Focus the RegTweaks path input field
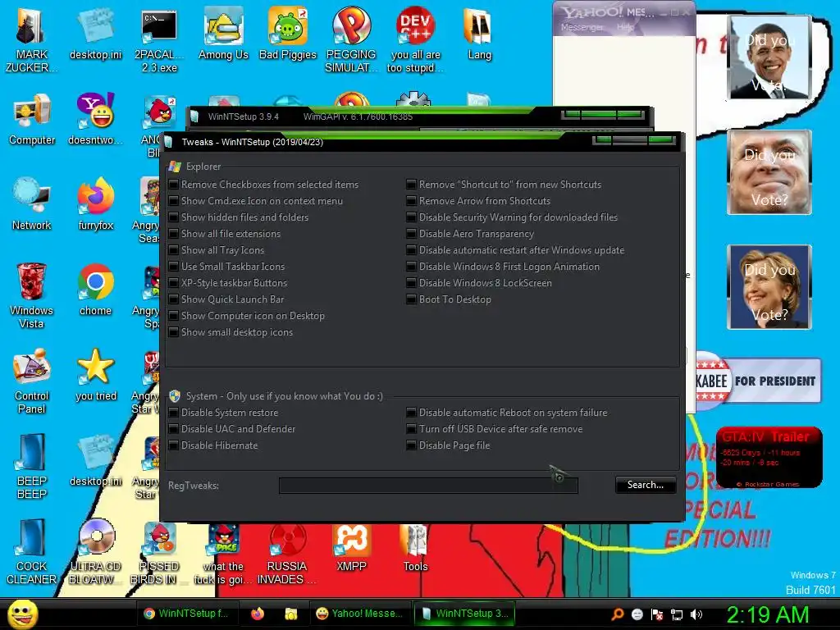840x630 pixels. tap(428, 486)
